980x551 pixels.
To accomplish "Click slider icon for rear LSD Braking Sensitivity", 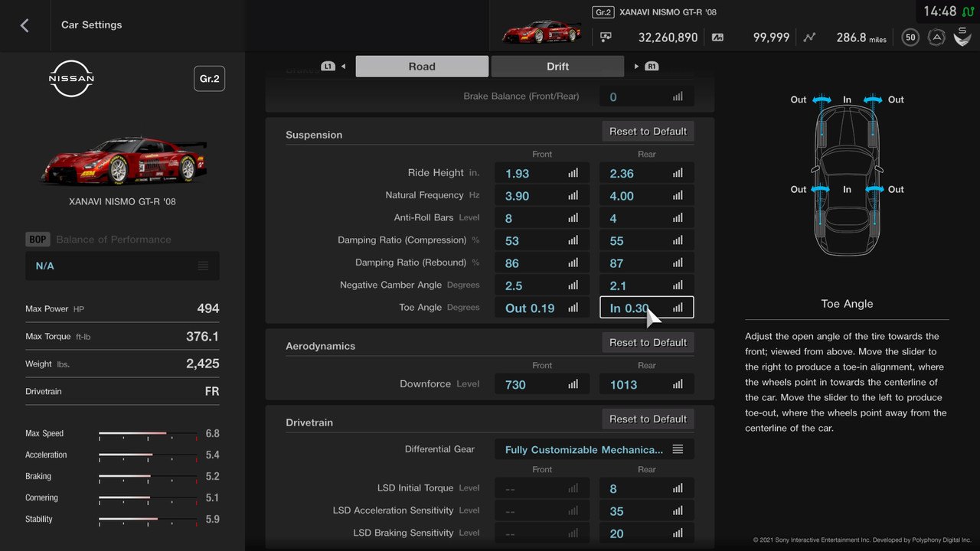I will pos(678,533).
